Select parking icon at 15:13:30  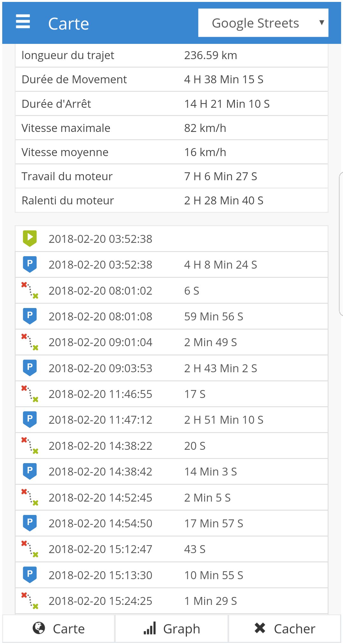click(x=30, y=575)
